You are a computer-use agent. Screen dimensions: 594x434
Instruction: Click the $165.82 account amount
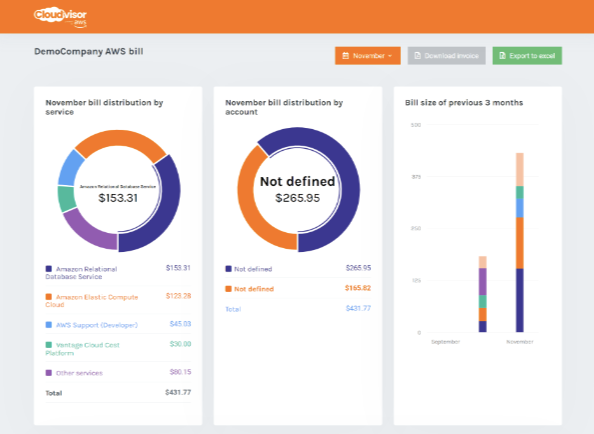358,288
